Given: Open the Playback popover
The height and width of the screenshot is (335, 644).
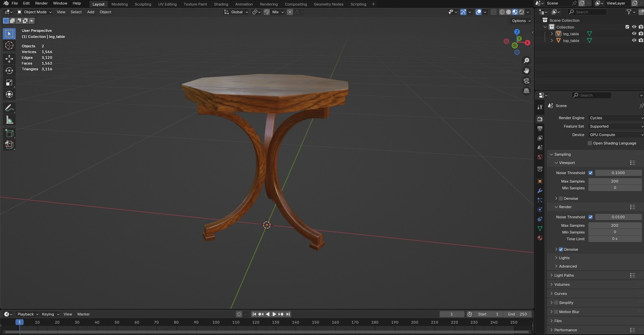Looking at the screenshot, I should coord(28,314).
